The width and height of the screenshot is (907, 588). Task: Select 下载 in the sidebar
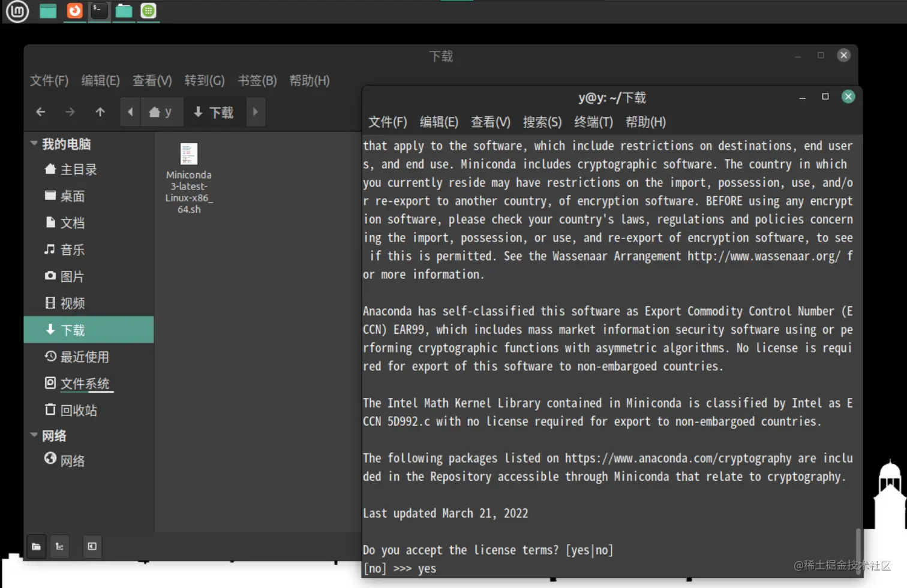point(89,330)
